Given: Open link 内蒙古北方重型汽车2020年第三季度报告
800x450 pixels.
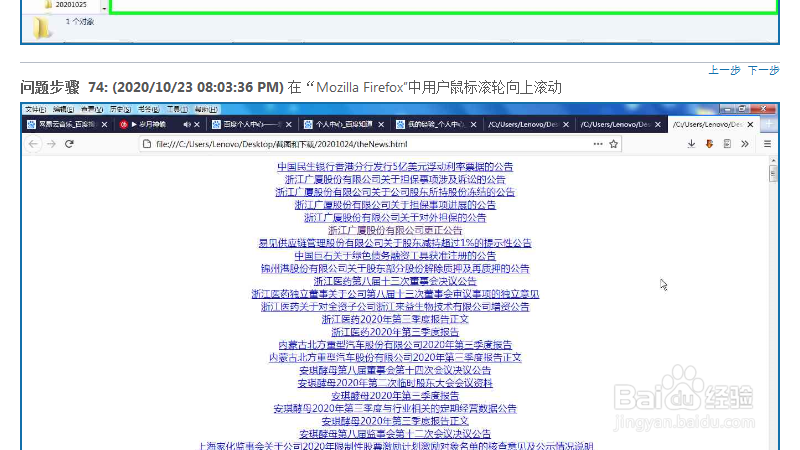Looking at the screenshot, I should click(x=395, y=345).
